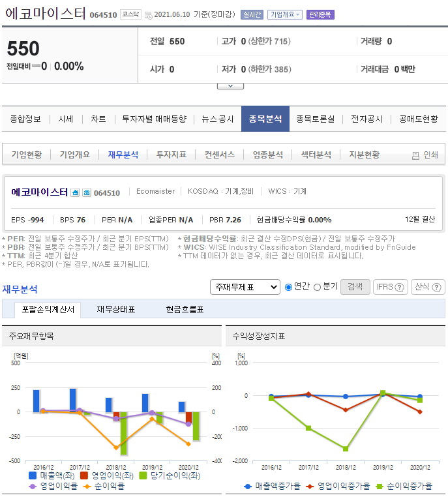Open the 차트 tab
This screenshot has height=497, width=448.
[x=98, y=119]
